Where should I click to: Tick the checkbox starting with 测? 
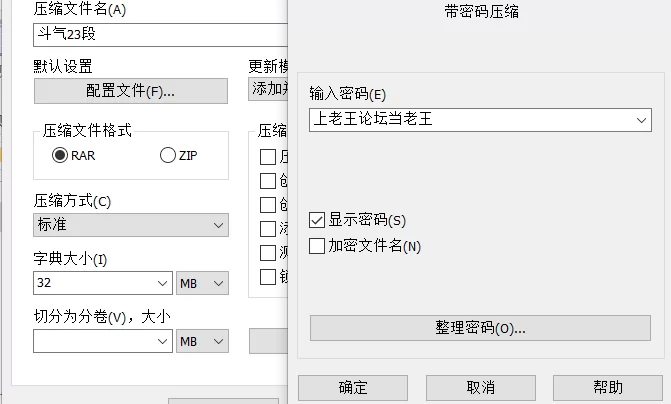267,253
